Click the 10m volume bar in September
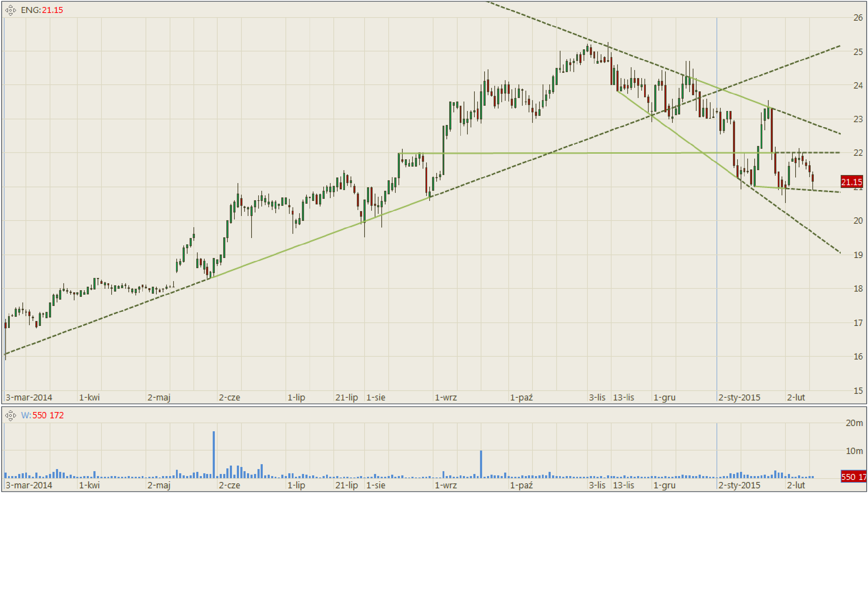This screenshot has height=614, width=868. tap(481, 464)
